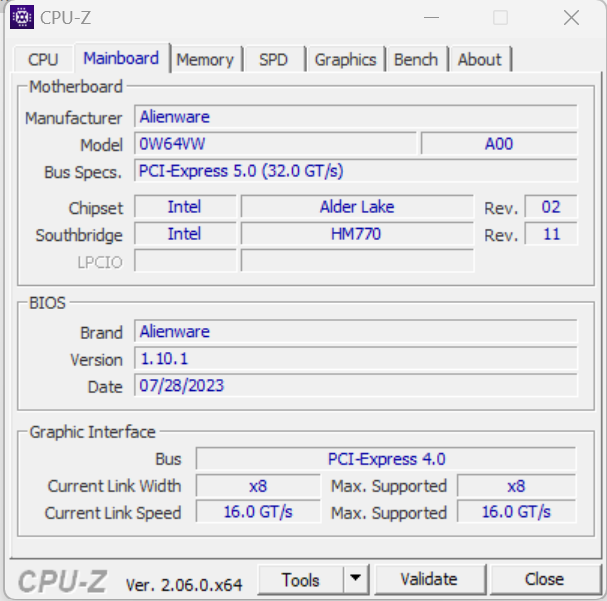Select the Mainboard tab
This screenshot has height=601, width=607.
pos(121,58)
